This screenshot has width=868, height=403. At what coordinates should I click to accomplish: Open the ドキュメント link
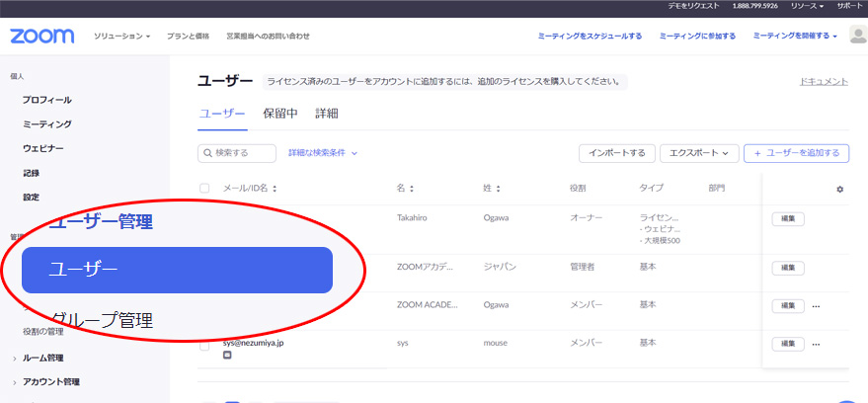[x=824, y=82]
